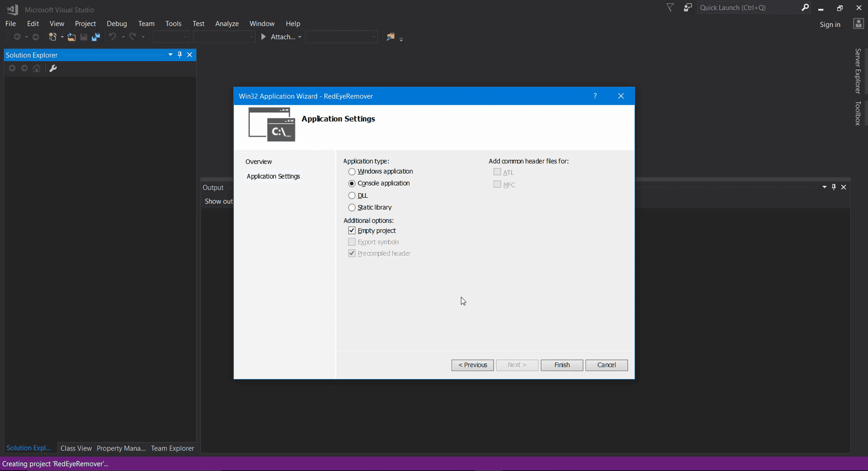868x471 pixels.
Task: Open the Debug menu
Action: click(117, 24)
